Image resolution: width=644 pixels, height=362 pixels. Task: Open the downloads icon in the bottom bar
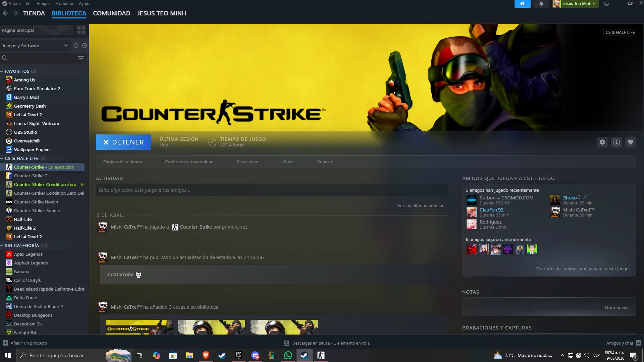(286, 343)
